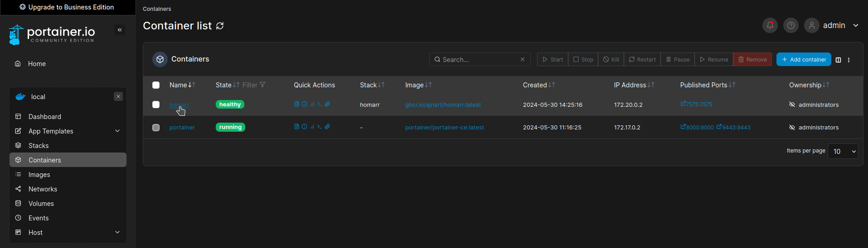Image resolution: width=868 pixels, height=248 pixels.
Task: Open Images in sidebar
Action: click(68, 175)
